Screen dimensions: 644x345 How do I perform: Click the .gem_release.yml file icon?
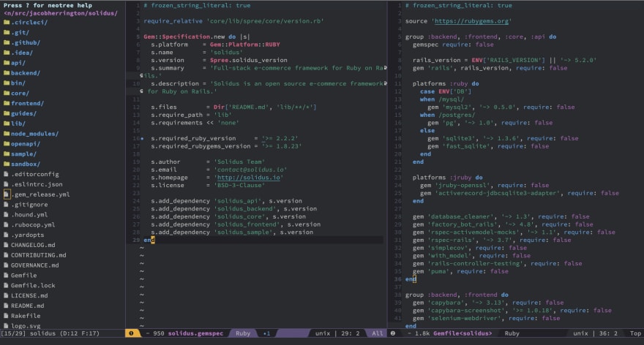tap(6, 194)
